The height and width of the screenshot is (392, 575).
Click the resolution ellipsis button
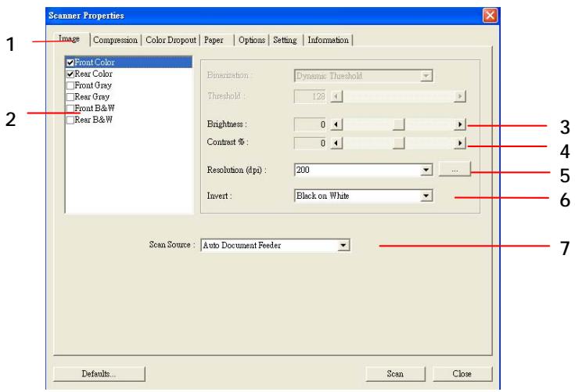click(x=455, y=170)
